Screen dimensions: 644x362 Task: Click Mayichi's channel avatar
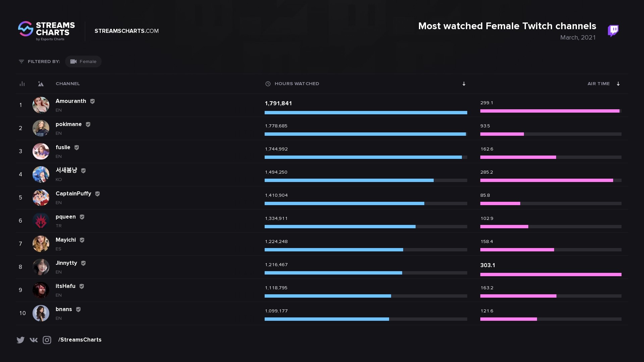(41, 244)
